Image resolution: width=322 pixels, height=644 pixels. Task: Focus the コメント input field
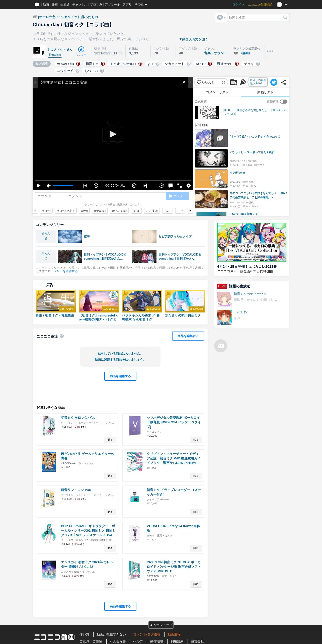click(116, 196)
